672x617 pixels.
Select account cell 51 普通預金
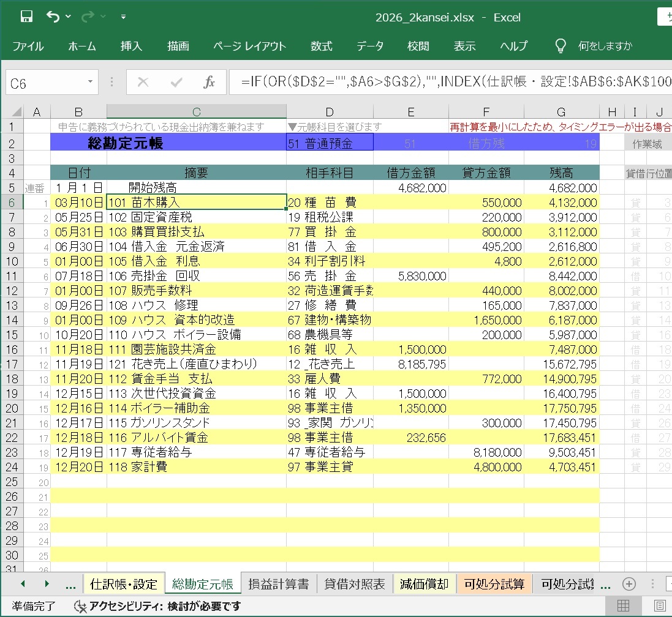330,144
